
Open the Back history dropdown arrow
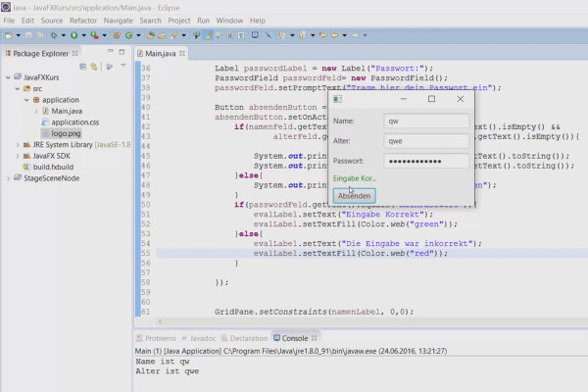coord(344,35)
